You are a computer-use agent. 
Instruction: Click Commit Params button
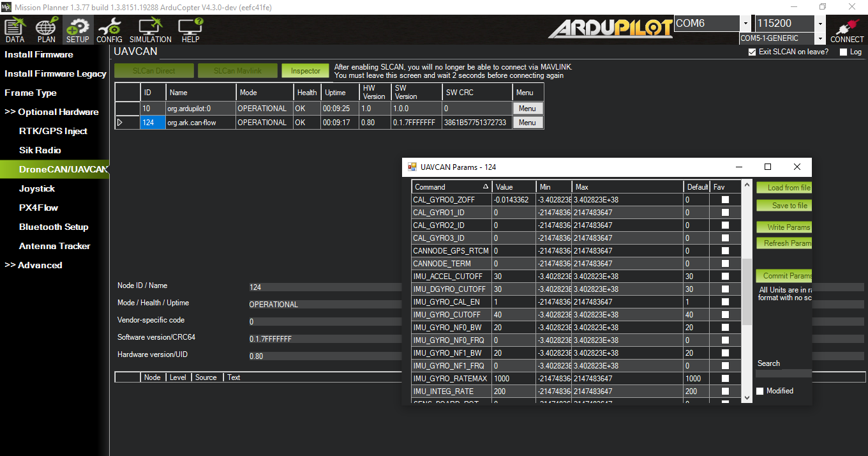[784, 276]
